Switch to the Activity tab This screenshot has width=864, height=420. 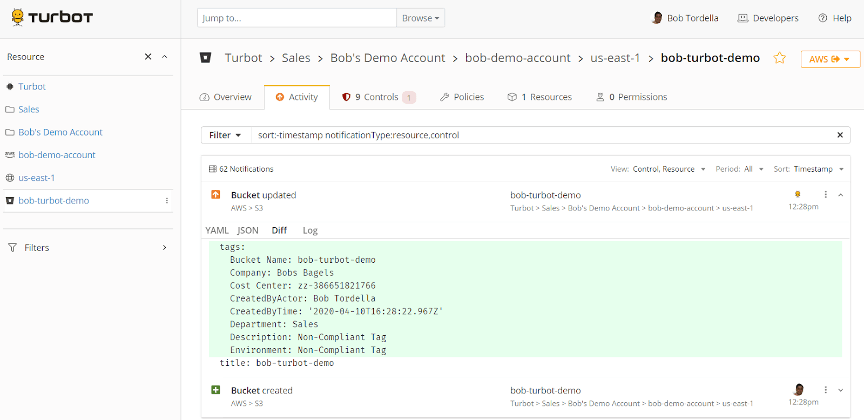[x=296, y=97]
